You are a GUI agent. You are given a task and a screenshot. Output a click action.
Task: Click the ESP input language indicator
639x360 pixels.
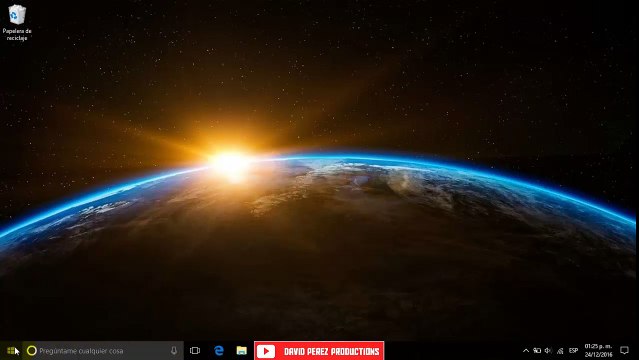(573, 351)
